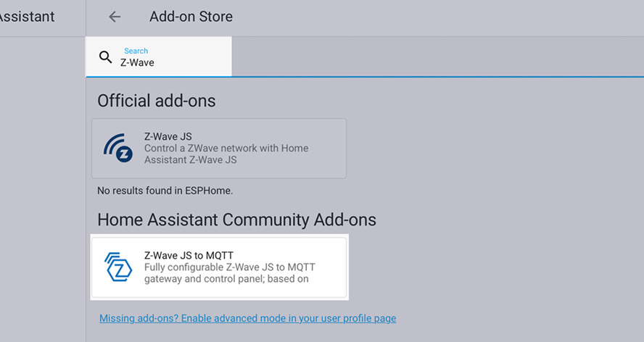Viewport: 644px width, 342px height.
Task: Click the Fully configurable gateway description text
Action: pyautogui.click(x=230, y=273)
